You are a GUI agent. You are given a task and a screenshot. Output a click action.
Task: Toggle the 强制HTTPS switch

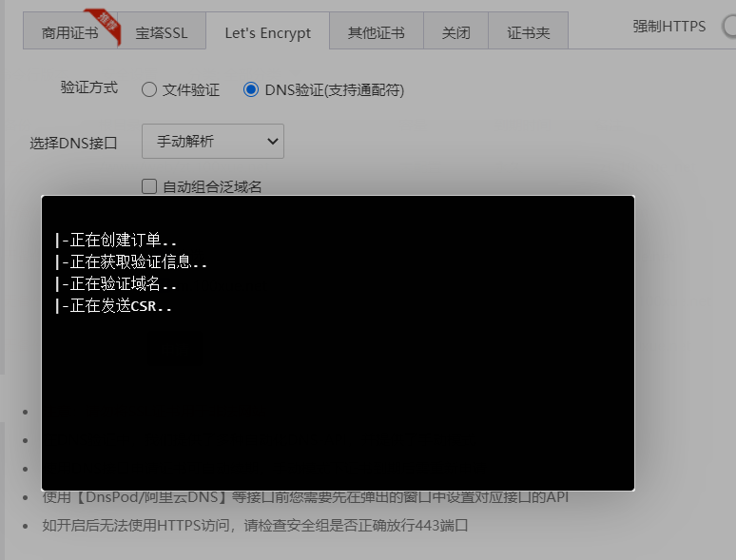click(729, 27)
